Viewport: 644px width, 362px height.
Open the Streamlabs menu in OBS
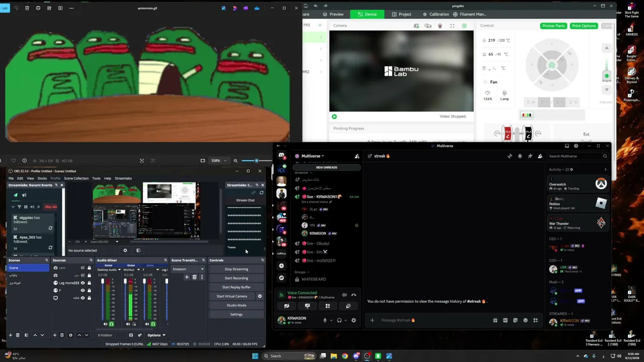(123, 178)
